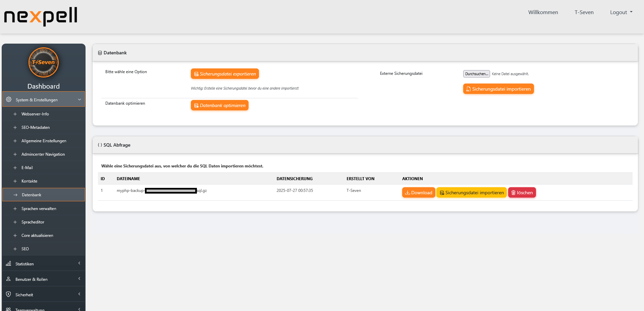This screenshot has width=644, height=311.
Task: Click the database icon in the Datenbank panel header
Action: pos(99,52)
